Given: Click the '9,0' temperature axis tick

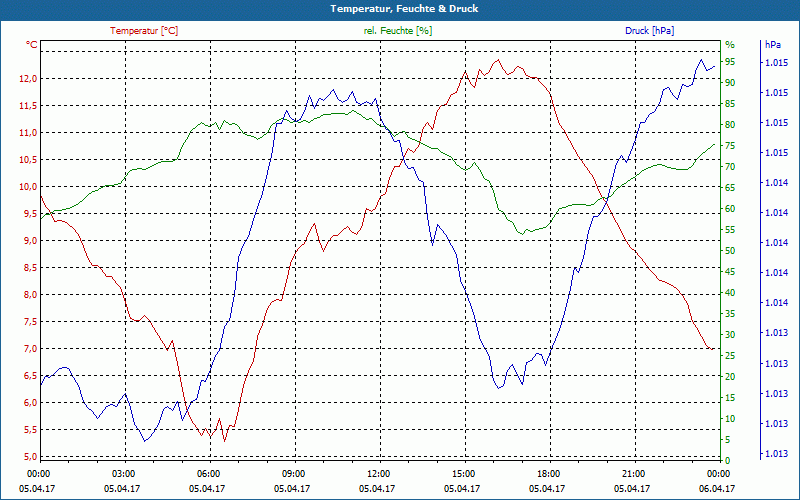Looking at the screenshot, I should tap(30, 241).
